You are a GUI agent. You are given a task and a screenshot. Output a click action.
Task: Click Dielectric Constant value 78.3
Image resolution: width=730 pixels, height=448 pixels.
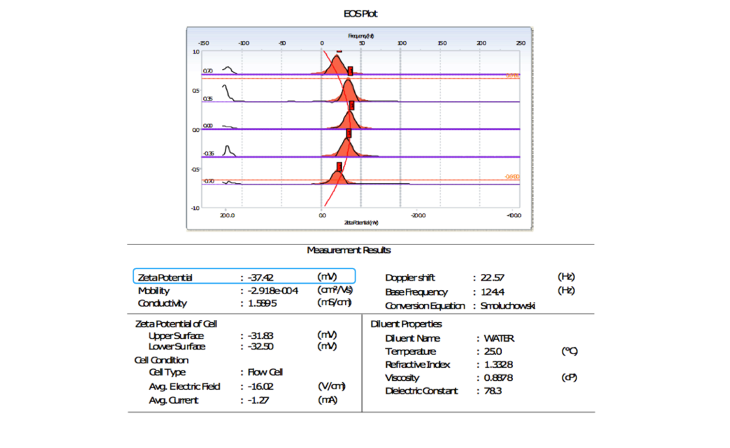tap(493, 391)
